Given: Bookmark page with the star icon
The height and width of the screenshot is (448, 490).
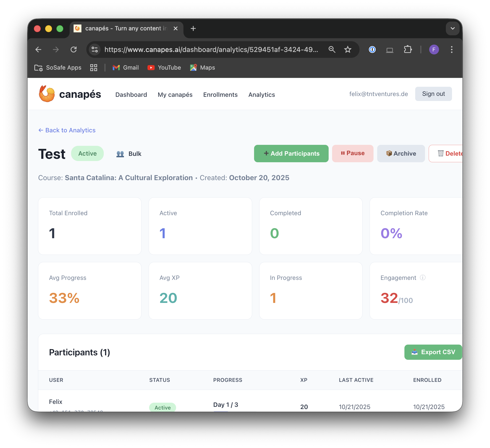Looking at the screenshot, I should point(348,50).
